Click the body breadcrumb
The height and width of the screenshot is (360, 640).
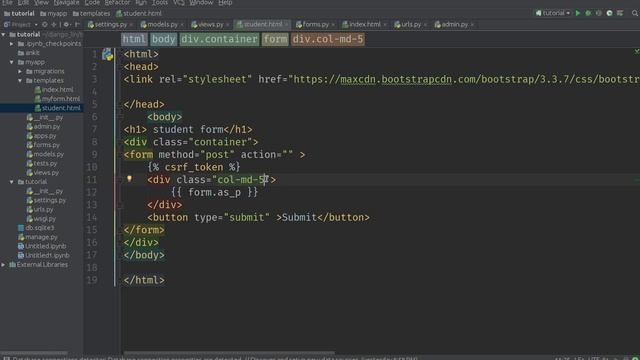tap(164, 39)
